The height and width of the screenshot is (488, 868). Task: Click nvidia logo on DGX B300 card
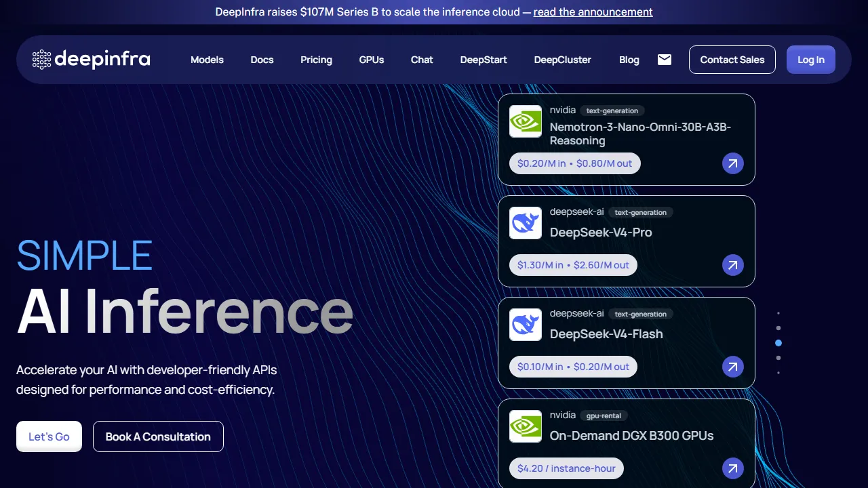(526, 426)
